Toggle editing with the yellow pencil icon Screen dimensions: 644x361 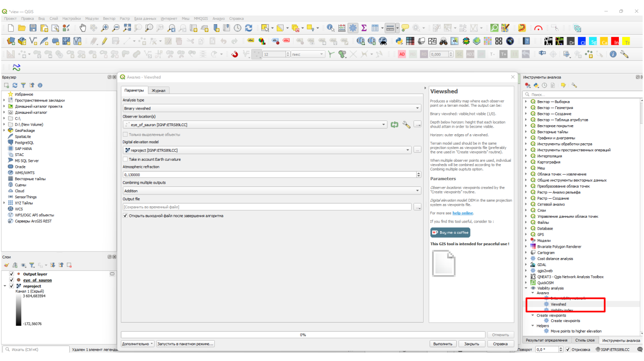point(104,41)
